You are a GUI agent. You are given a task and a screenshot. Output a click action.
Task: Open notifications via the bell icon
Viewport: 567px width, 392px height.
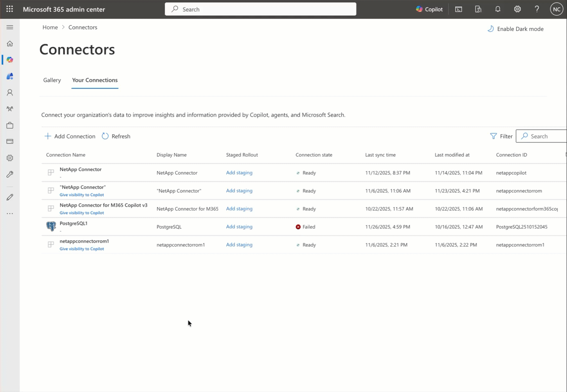pos(497,9)
